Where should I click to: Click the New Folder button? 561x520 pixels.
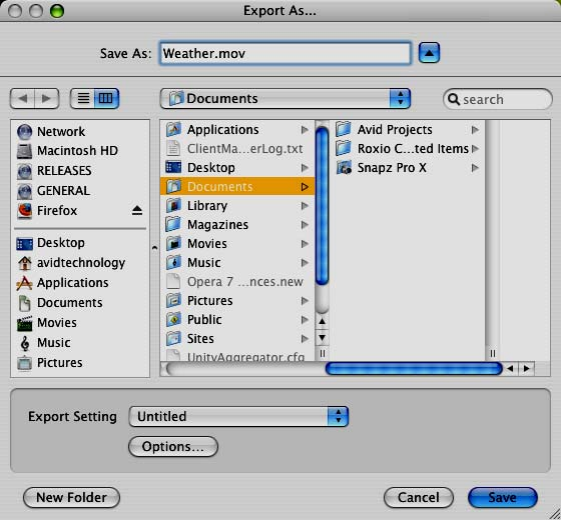coord(72,497)
